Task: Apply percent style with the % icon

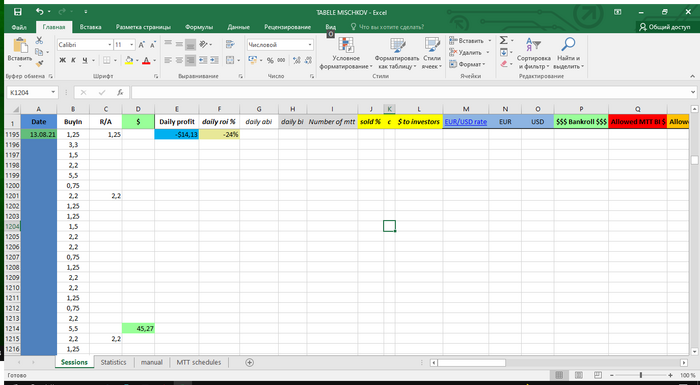Action: click(270, 60)
